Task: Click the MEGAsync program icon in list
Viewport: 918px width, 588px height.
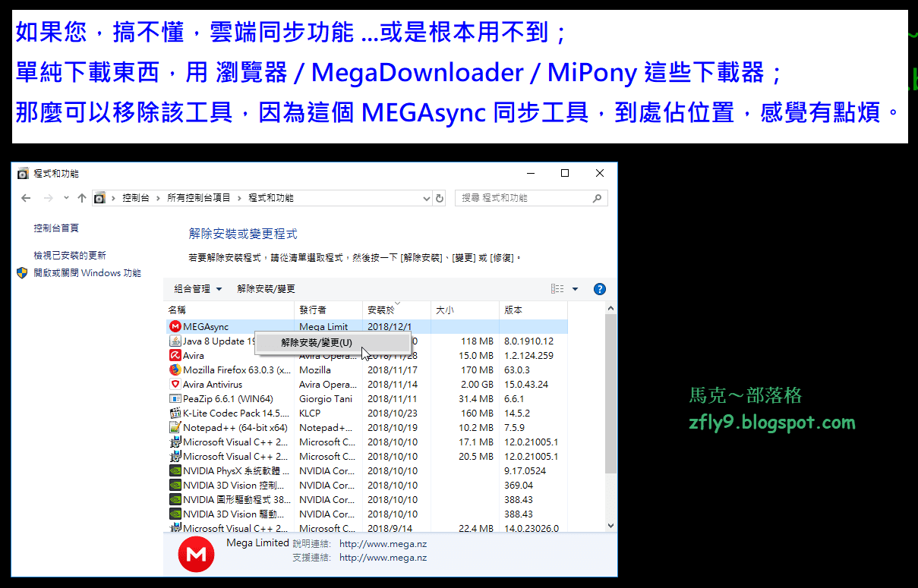Action: coord(175,327)
